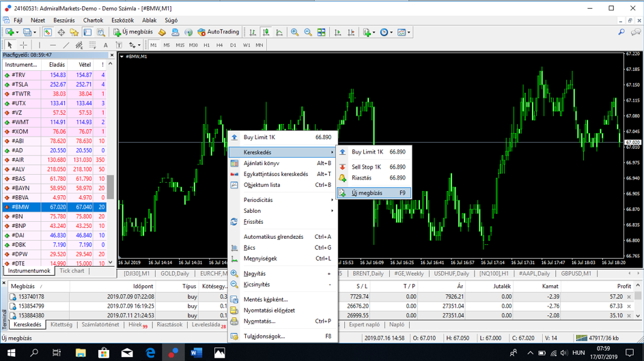The image size is (644, 361).
Task: Switch timeframe to H1
Action: pyautogui.click(x=207, y=45)
